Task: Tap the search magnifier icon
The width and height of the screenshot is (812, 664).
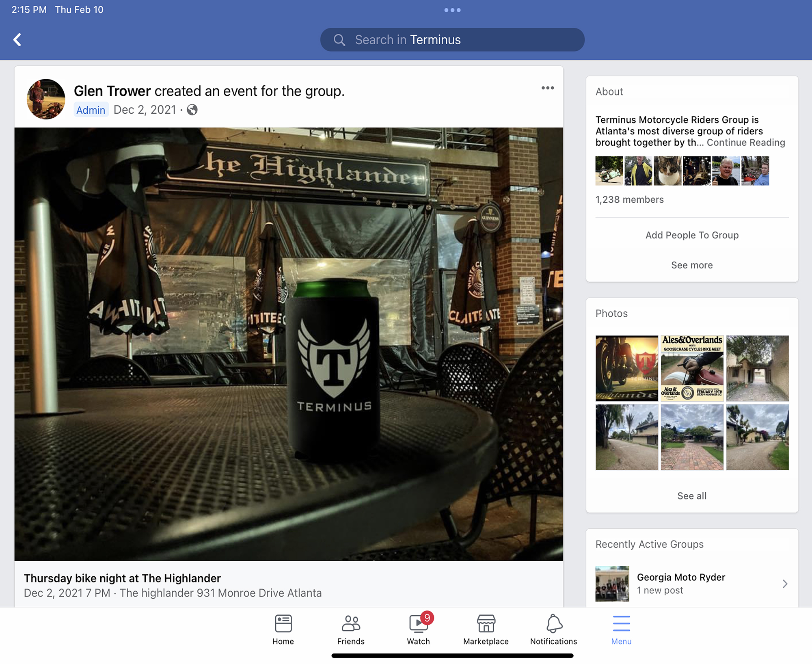Action: [x=339, y=40]
